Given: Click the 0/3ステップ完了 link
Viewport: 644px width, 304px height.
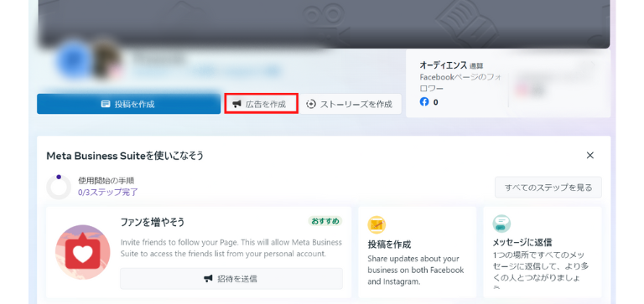Looking at the screenshot, I should [x=108, y=192].
